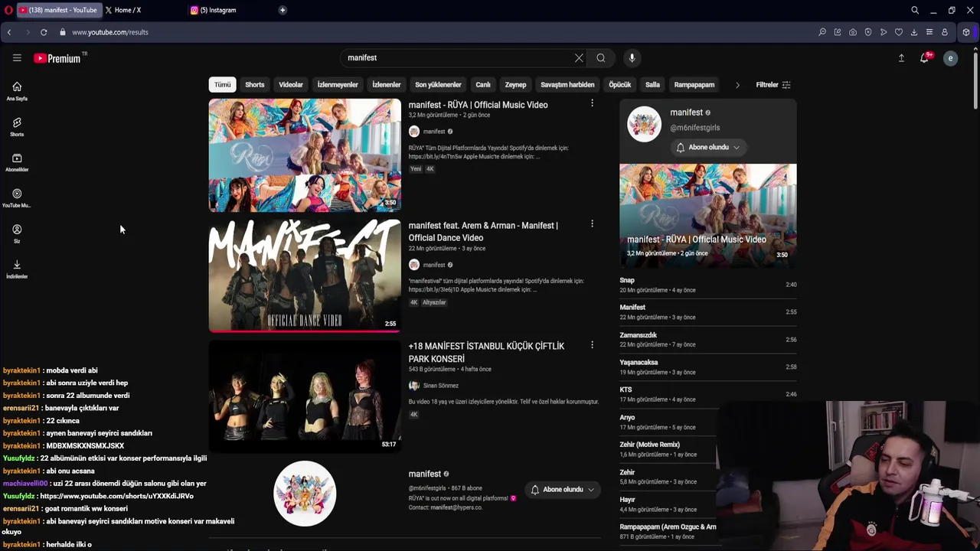Screen dimensions: 980x551
Task: Select the Öpücük filter chip
Action: (620, 85)
